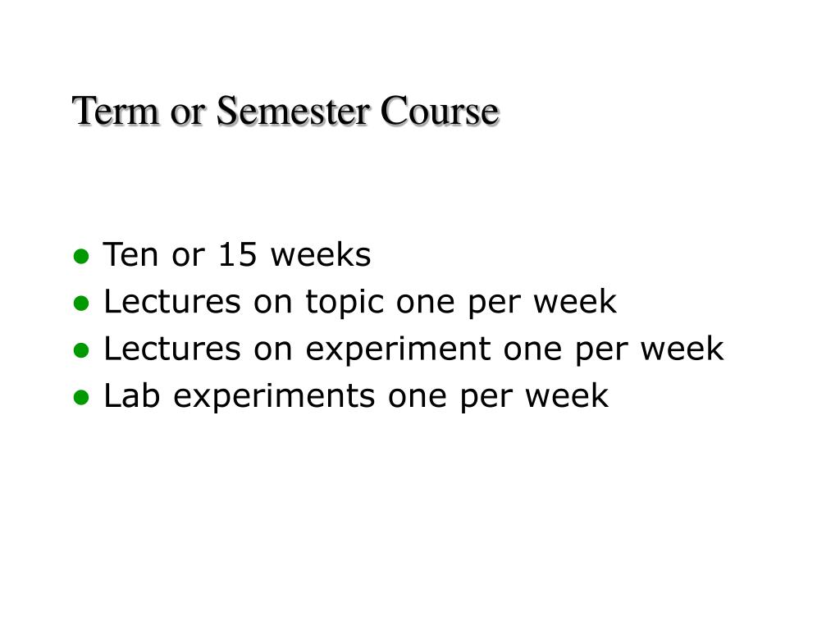The image size is (840, 630).
Task: Click the word 'Semester' in the title
Action: click(x=293, y=111)
